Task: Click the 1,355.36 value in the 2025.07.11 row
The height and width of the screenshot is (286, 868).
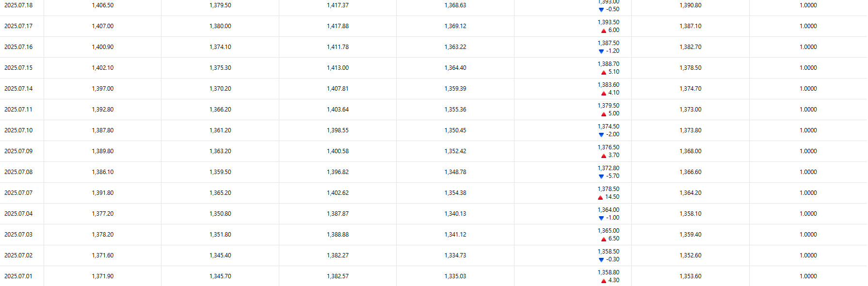Action: [455, 110]
